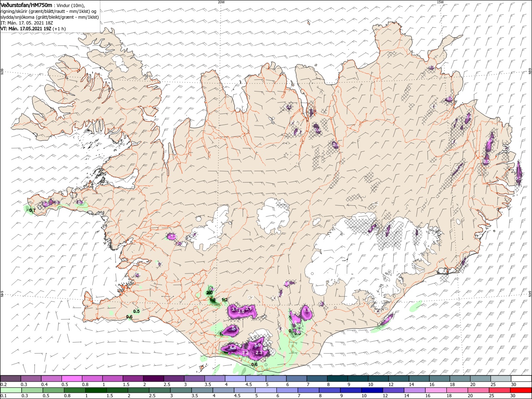Click the 3.9 snowfall value in the south
This screenshot has width=532, height=399.
[x=257, y=345]
